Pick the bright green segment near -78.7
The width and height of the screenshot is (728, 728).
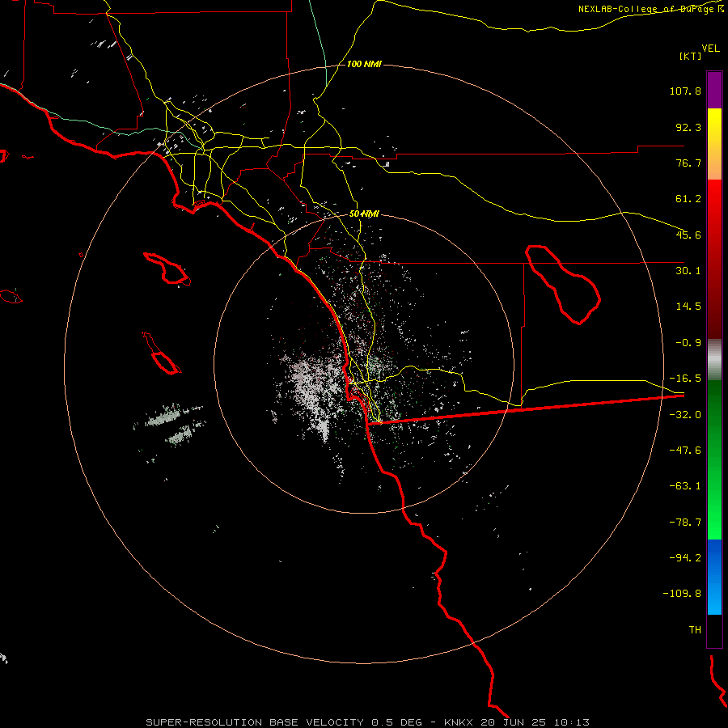[x=714, y=523]
